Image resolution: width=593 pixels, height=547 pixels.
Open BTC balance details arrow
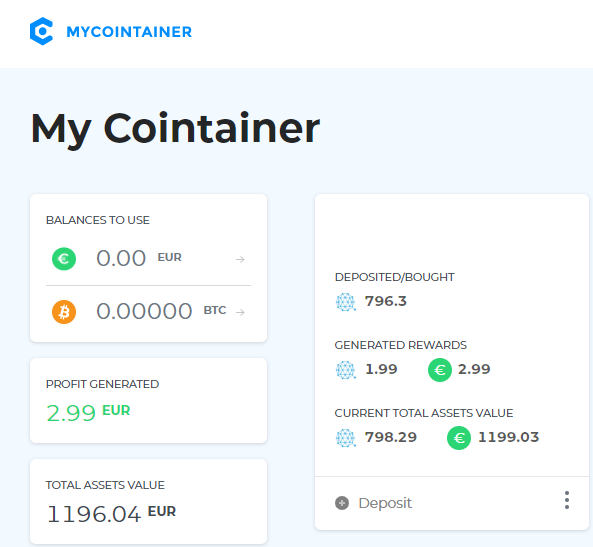[240, 312]
